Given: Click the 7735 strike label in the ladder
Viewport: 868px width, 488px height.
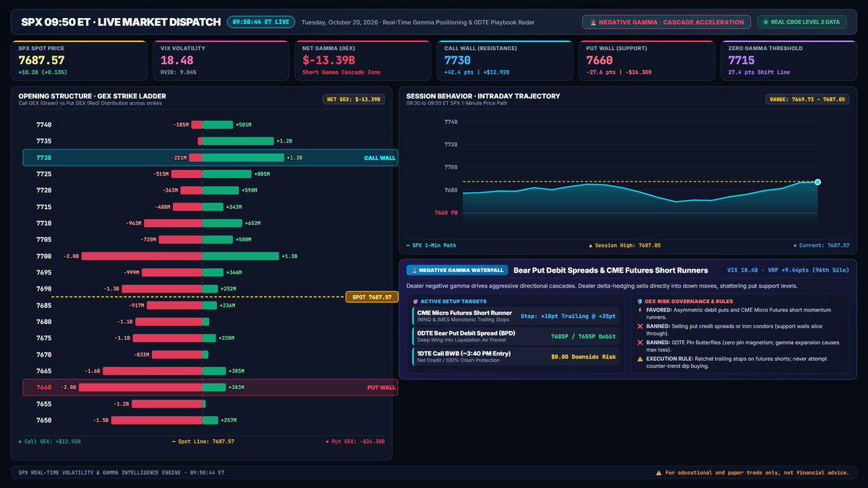Looking at the screenshot, I should pyautogui.click(x=43, y=141).
